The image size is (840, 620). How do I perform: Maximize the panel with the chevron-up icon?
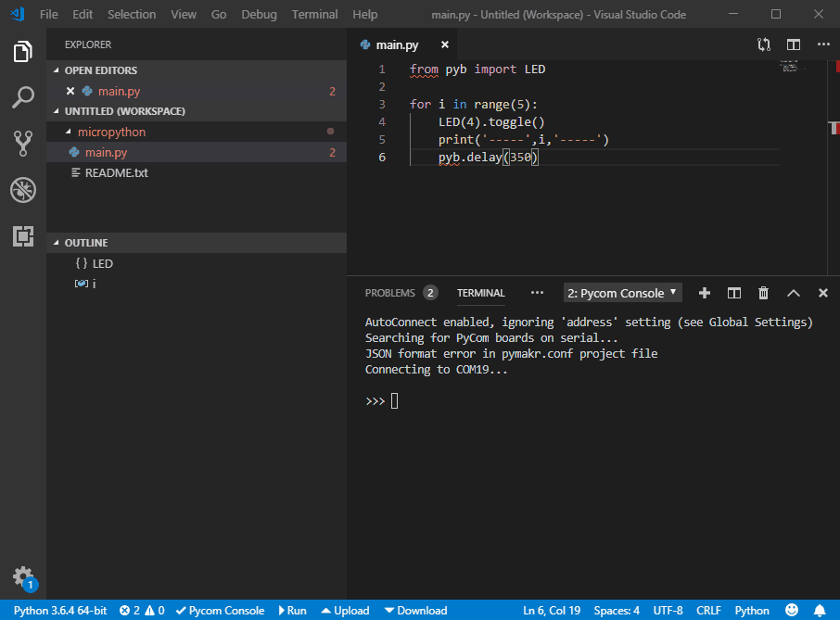click(793, 293)
